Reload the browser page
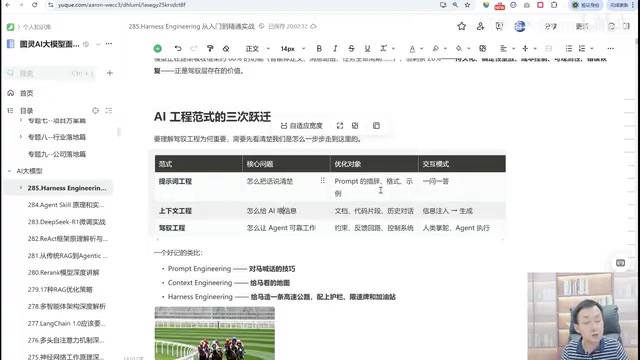 (x=35, y=5)
